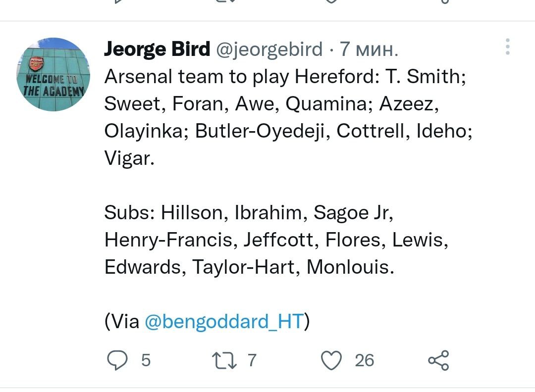Open the @bengoddard_HT mention link
The width and height of the screenshot is (535, 392).
pyautogui.click(x=224, y=322)
